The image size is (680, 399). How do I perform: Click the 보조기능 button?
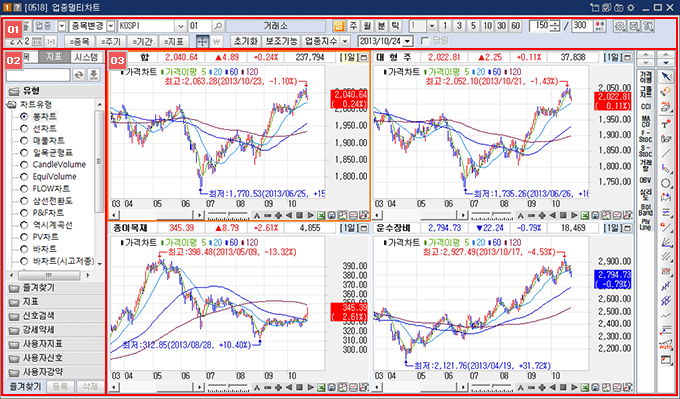tap(281, 41)
